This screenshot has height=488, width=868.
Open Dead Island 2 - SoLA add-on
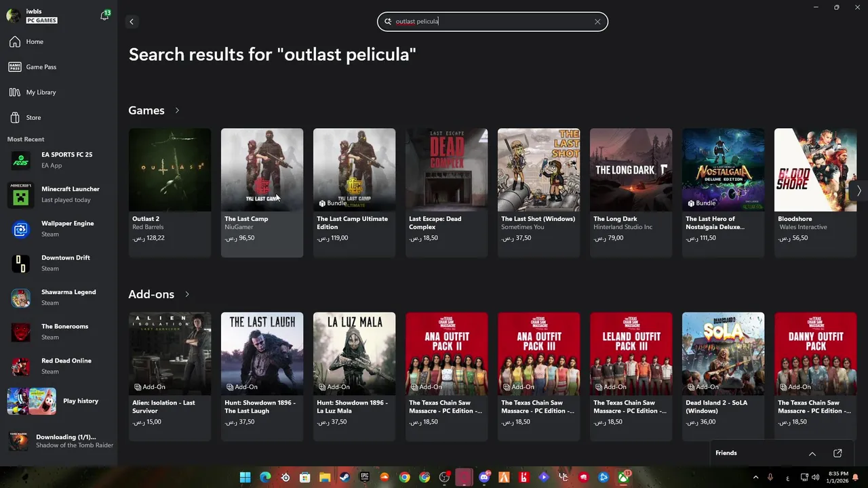(x=723, y=377)
